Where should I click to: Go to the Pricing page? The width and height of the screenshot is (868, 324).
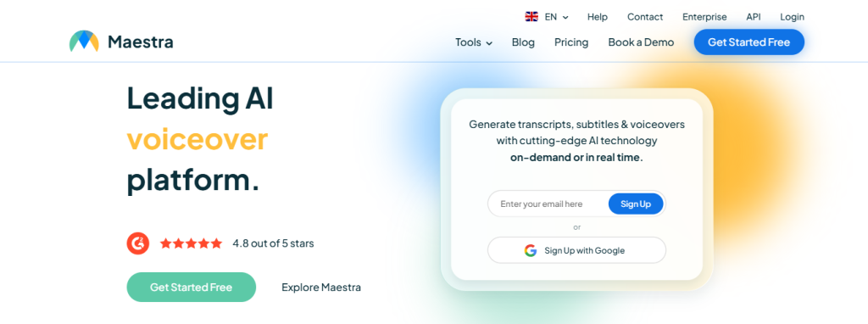[x=571, y=42]
